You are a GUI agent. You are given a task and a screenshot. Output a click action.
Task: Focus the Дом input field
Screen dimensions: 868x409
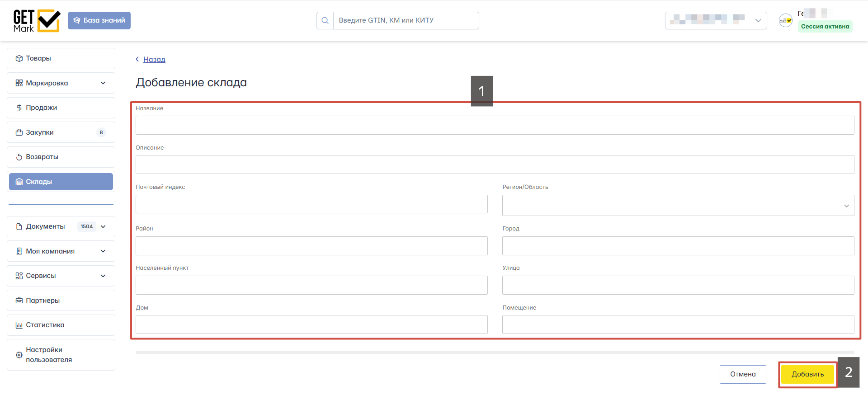coord(311,324)
